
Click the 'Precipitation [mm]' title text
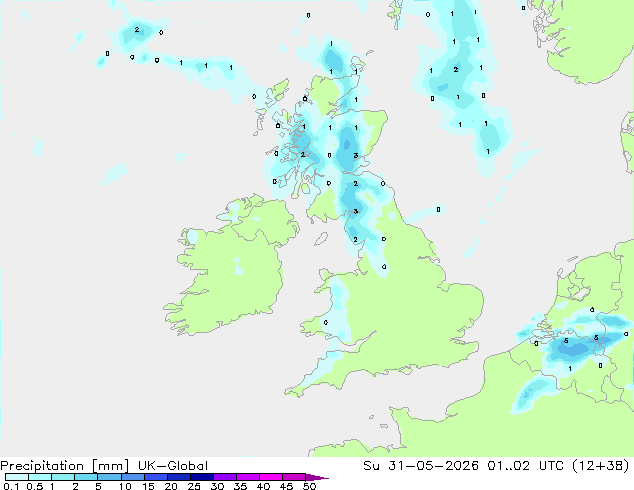pos(64,466)
